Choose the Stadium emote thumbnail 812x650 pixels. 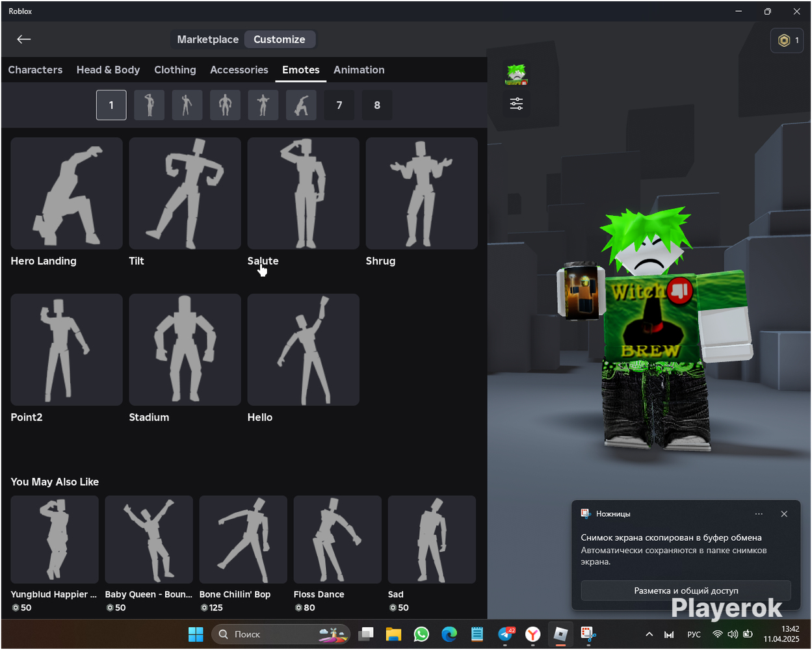(185, 350)
